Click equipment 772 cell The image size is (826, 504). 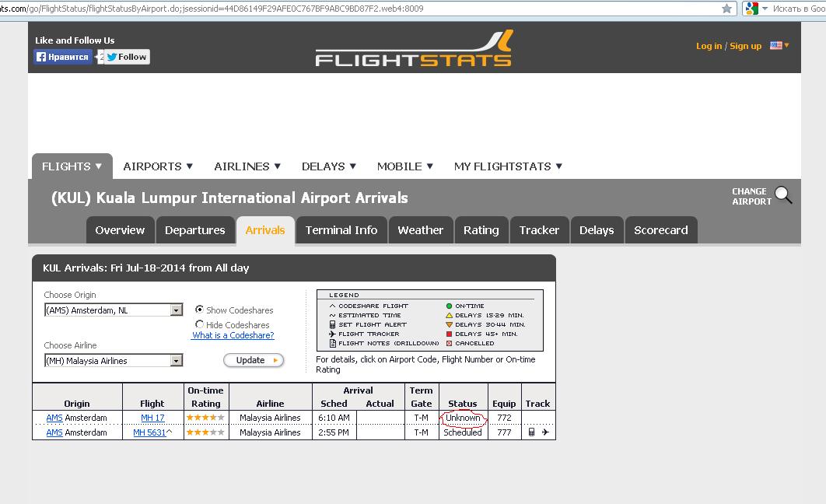pyautogui.click(x=504, y=418)
